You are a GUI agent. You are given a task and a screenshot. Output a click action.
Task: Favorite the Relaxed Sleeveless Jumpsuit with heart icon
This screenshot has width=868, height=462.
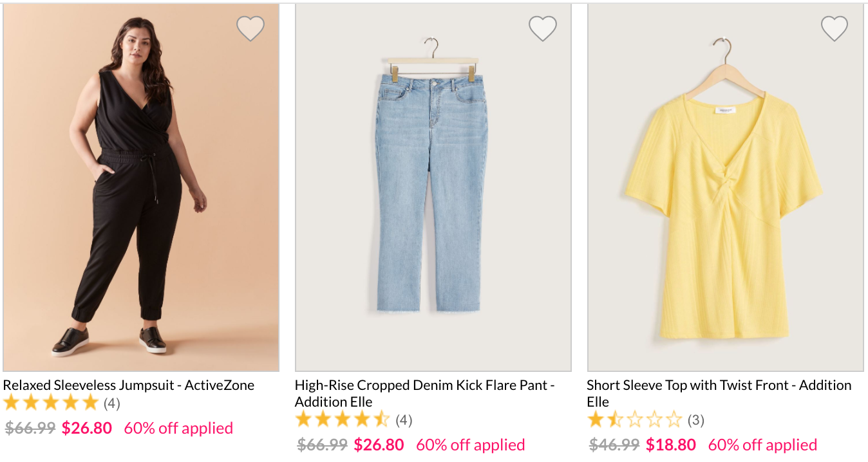250,28
